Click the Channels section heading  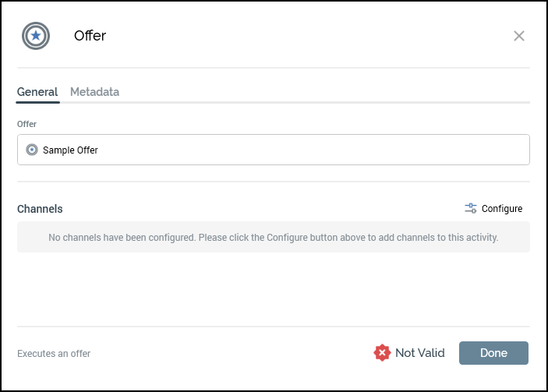click(x=40, y=209)
